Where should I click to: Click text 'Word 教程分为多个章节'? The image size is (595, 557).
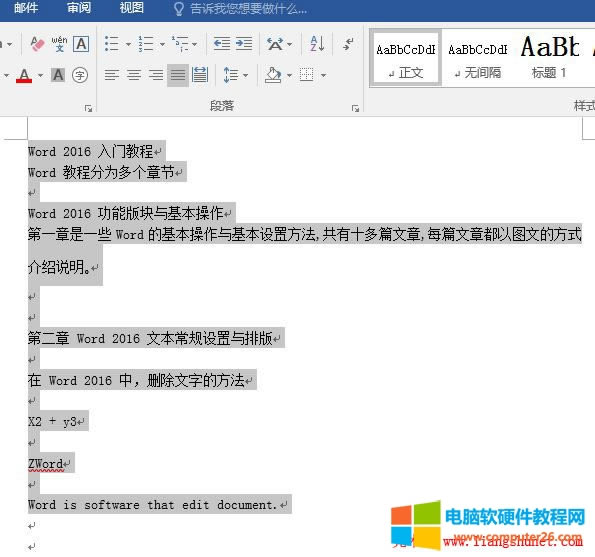coord(101,172)
